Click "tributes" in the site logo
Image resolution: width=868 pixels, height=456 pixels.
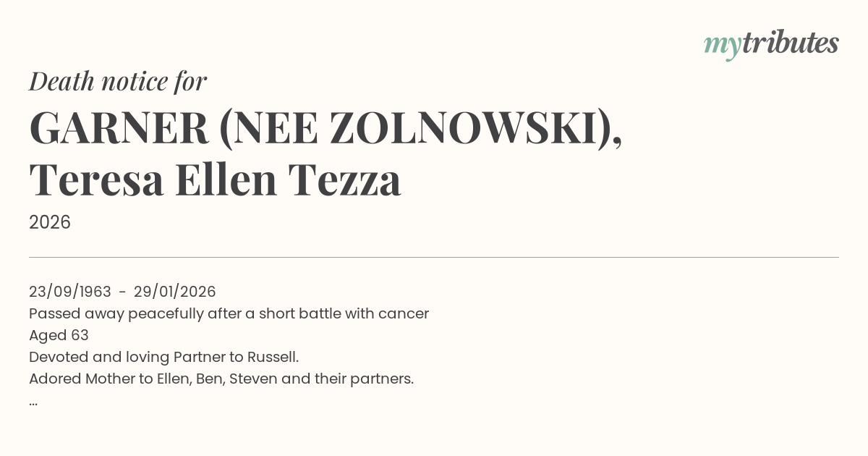791,43
